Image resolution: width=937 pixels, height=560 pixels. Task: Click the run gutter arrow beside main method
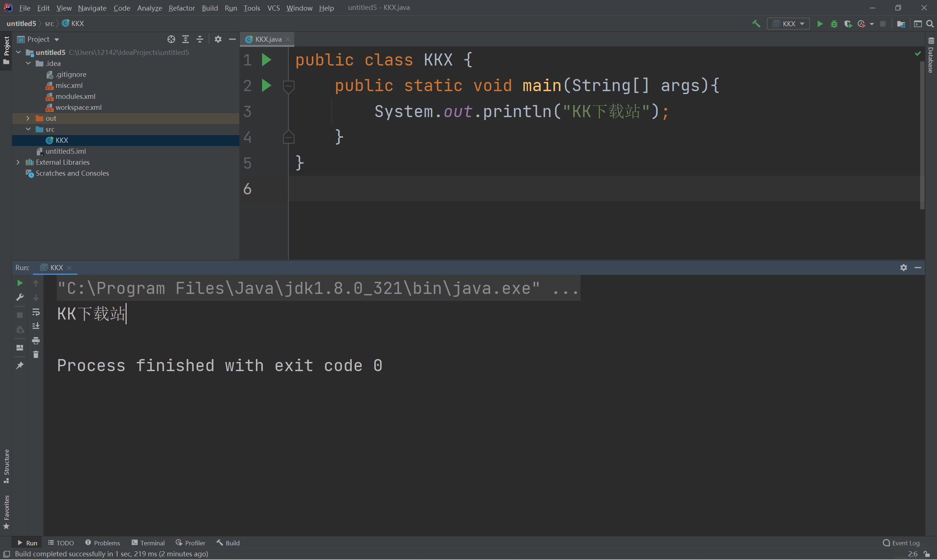(267, 86)
